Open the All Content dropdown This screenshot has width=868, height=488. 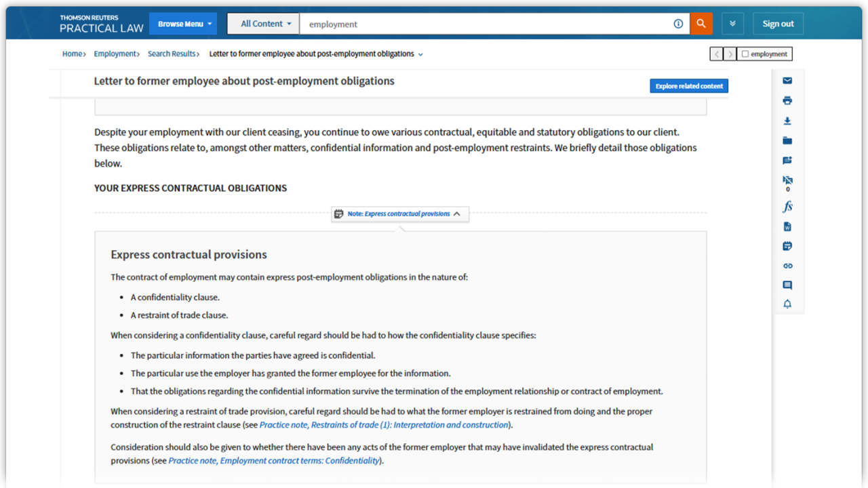pyautogui.click(x=266, y=24)
